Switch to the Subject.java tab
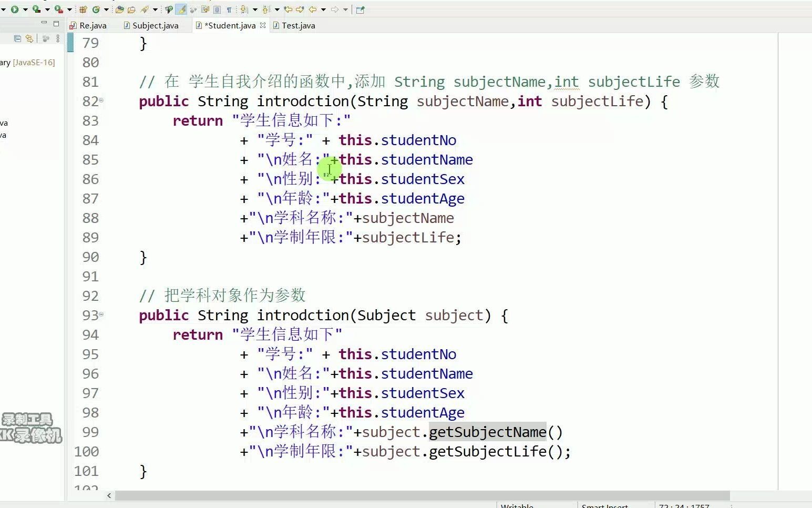This screenshot has height=508, width=812. click(151, 25)
